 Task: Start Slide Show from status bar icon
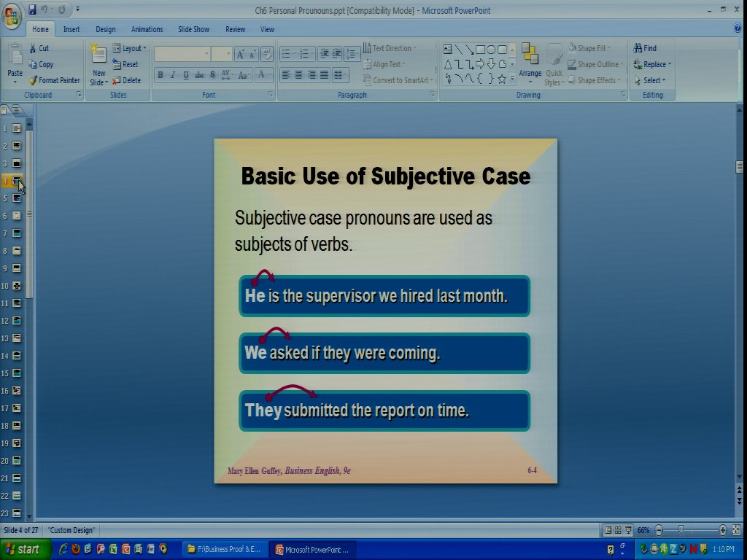click(628, 530)
